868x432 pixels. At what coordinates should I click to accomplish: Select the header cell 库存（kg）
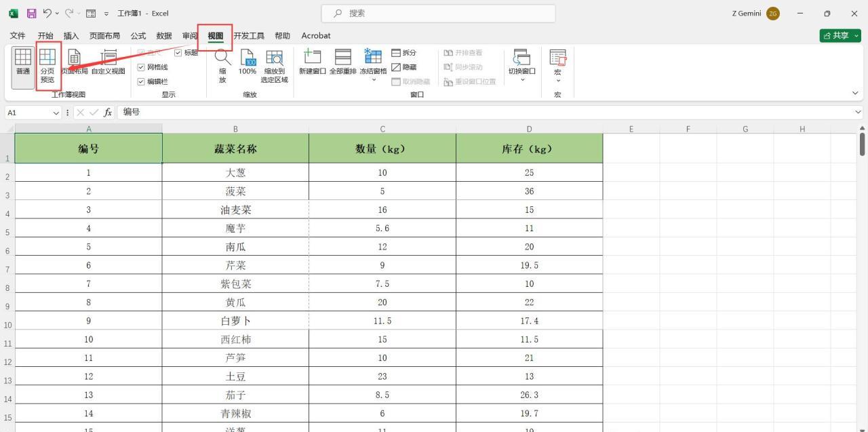529,149
